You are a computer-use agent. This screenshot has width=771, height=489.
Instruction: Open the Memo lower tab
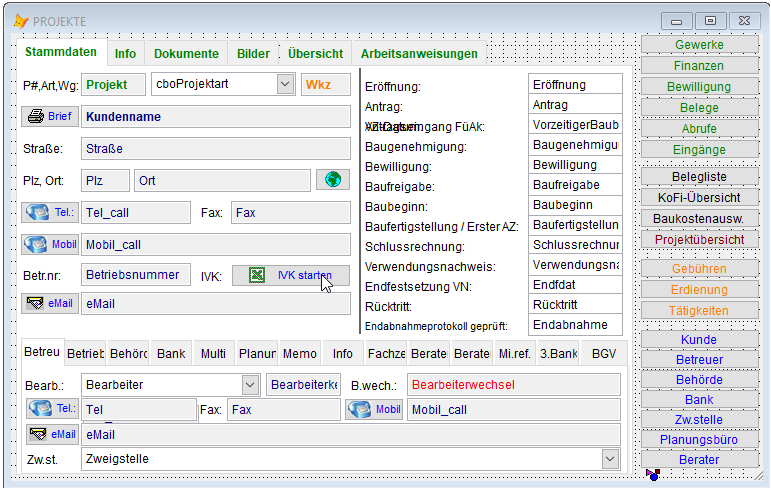pyautogui.click(x=299, y=354)
